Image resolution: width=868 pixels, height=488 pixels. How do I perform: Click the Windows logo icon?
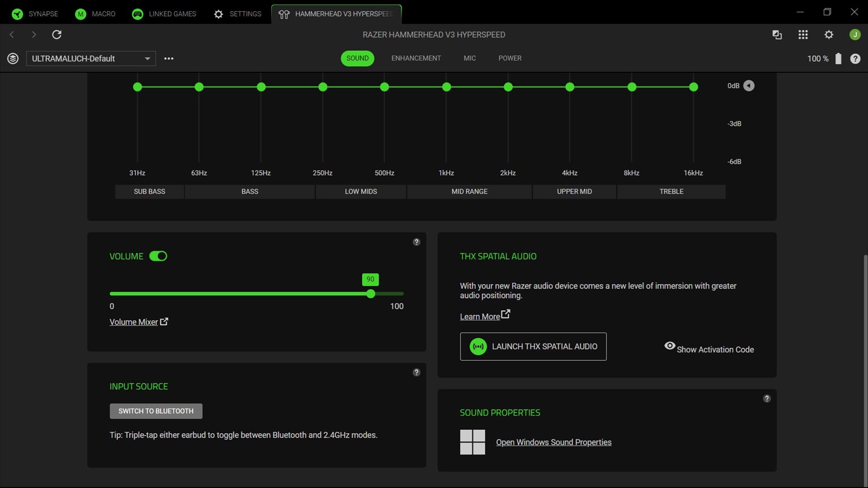472,442
